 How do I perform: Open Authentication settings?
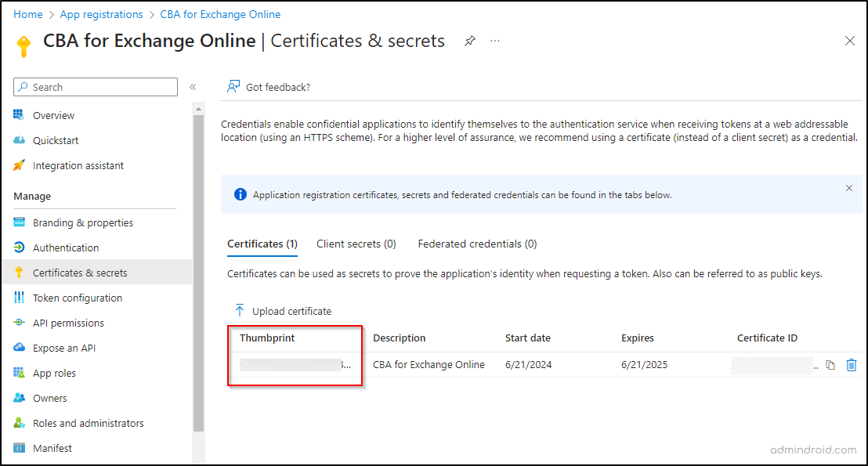tap(63, 247)
